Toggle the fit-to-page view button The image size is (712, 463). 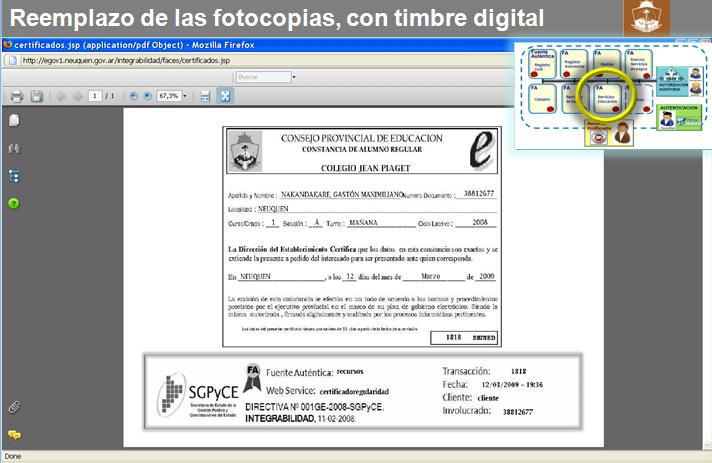225,96
